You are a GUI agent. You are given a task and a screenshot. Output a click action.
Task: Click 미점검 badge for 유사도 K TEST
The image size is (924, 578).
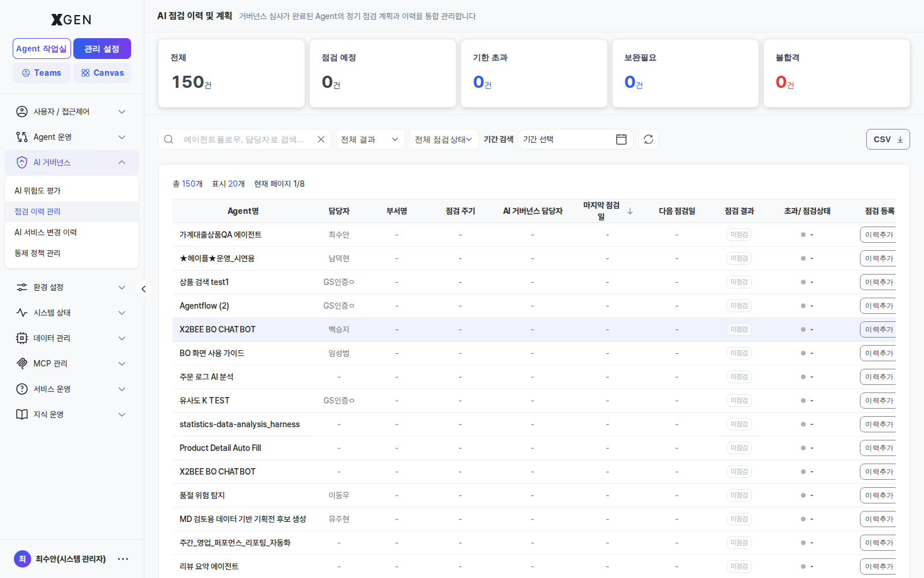coord(739,401)
